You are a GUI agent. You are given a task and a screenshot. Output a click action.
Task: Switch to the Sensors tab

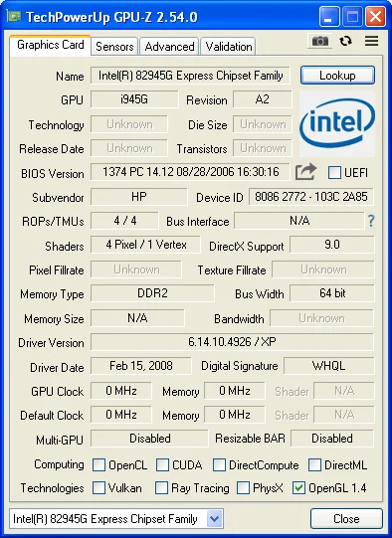point(114,47)
